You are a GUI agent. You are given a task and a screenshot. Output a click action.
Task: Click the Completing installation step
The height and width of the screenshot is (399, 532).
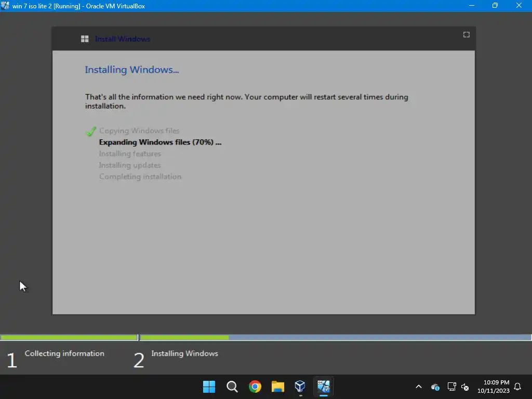(140, 177)
